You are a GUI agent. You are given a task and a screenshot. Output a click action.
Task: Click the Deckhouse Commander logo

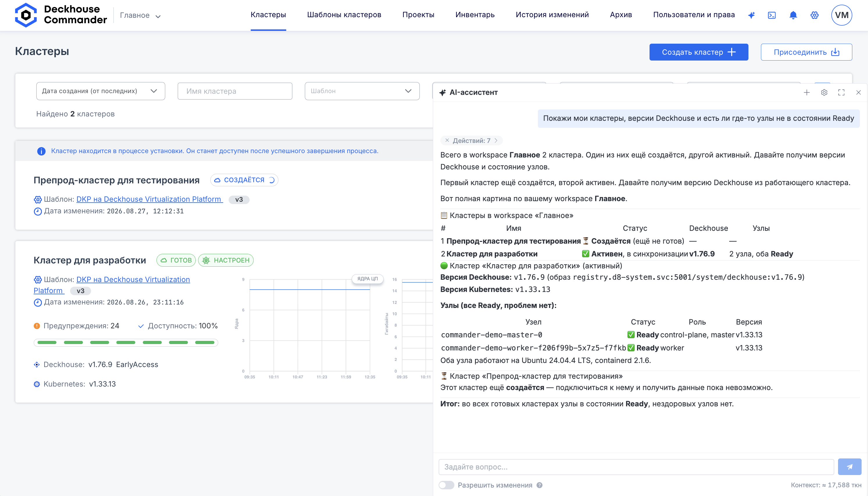click(x=61, y=15)
